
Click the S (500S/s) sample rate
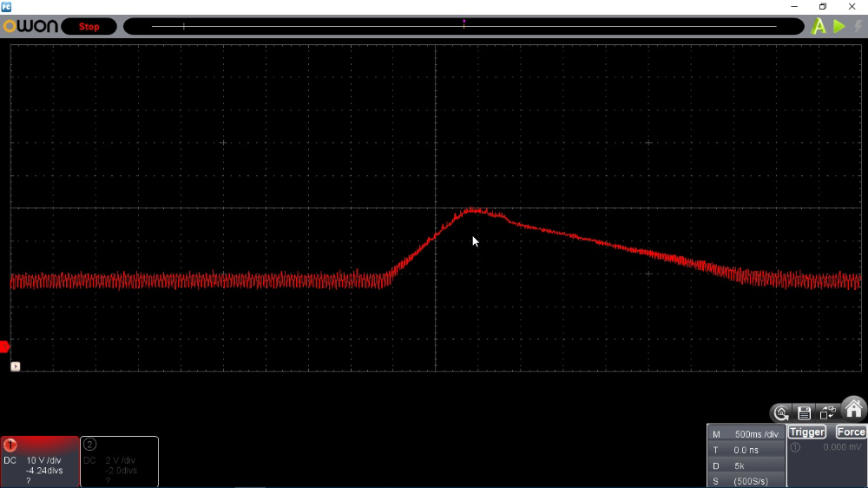click(x=746, y=481)
